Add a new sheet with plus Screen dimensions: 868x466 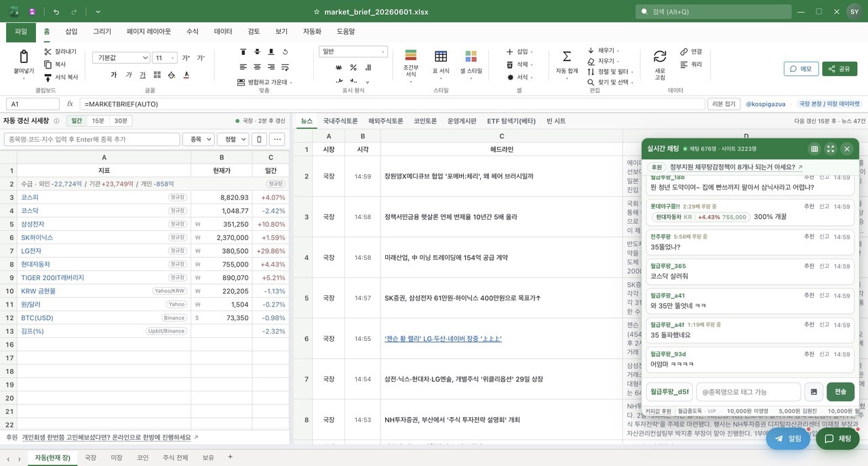[230, 457]
